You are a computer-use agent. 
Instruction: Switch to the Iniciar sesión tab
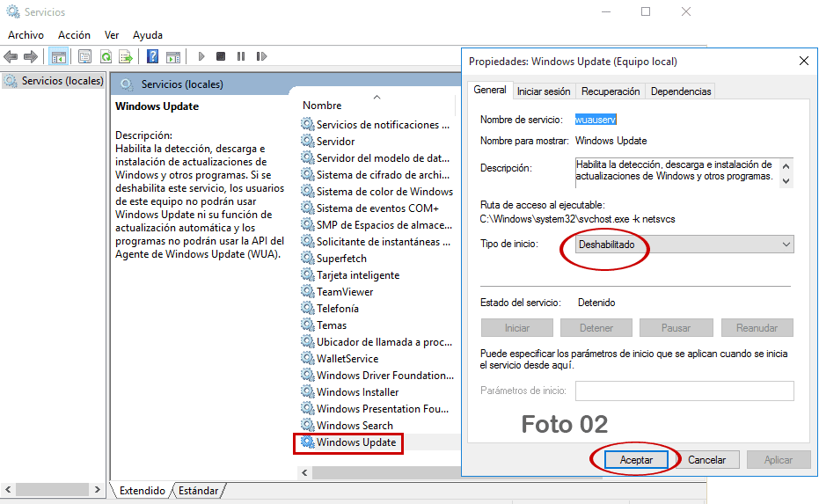(544, 91)
